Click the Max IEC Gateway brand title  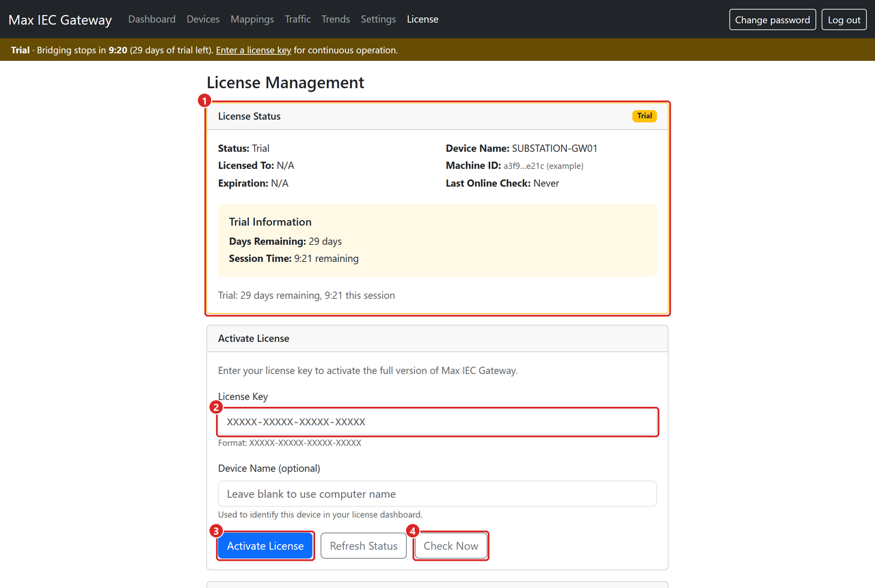60,20
